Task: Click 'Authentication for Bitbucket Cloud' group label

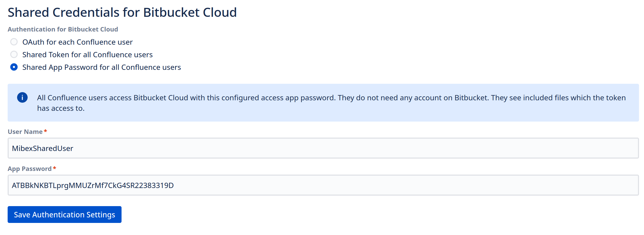Action: click(63, 29)
